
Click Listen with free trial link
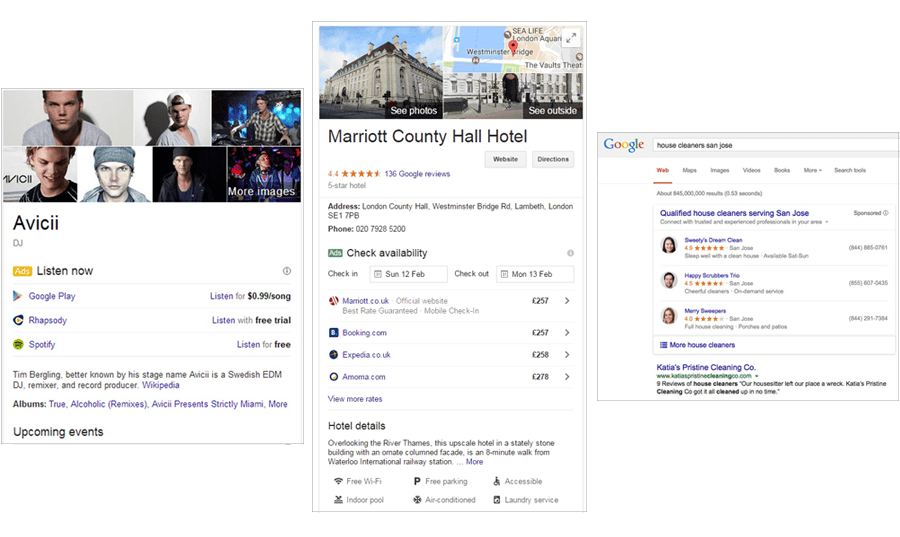251,320
